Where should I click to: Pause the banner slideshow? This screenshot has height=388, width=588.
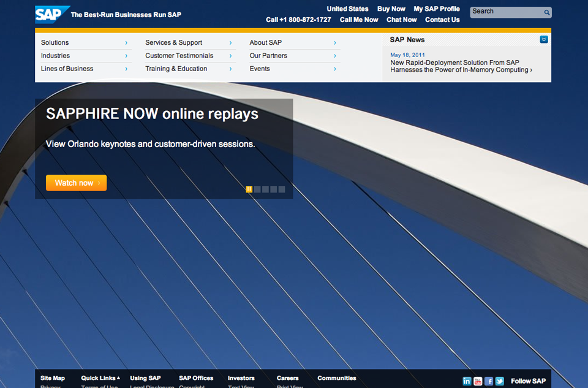(x=249, y=189)
